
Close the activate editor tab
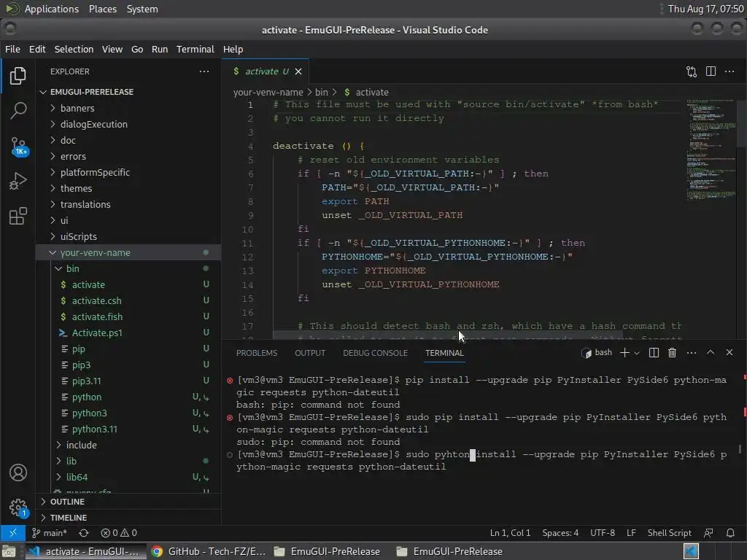(x=298, y=71)
